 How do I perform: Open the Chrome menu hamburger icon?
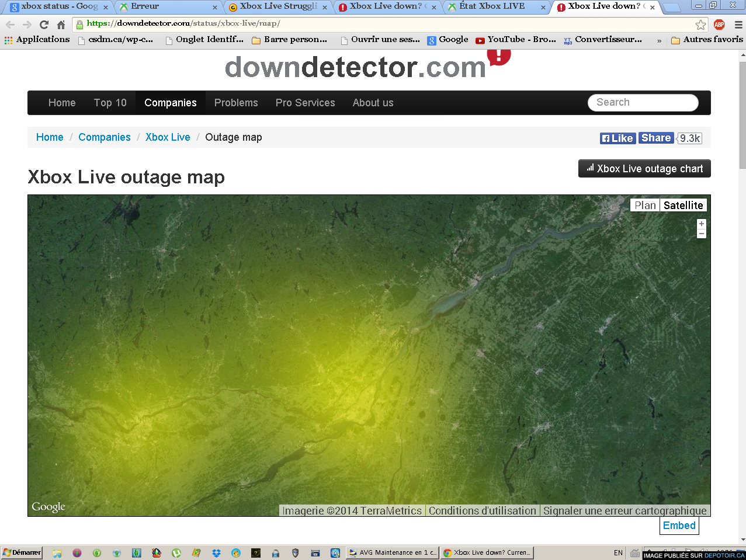click(738, 25)
